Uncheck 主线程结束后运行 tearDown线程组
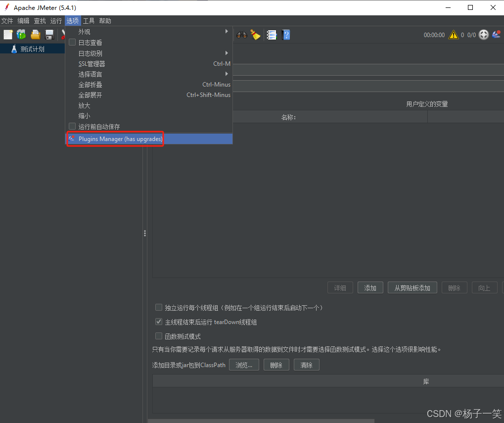This screenshot has width=504, height=423. (158, 322)
